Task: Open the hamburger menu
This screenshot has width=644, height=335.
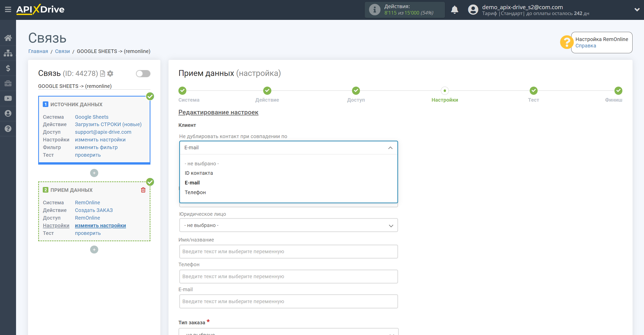Action: [8, 9]
